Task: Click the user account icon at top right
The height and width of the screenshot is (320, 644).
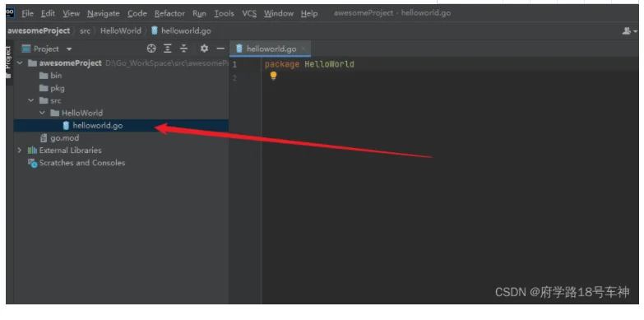Action: (x=629, y=30)
